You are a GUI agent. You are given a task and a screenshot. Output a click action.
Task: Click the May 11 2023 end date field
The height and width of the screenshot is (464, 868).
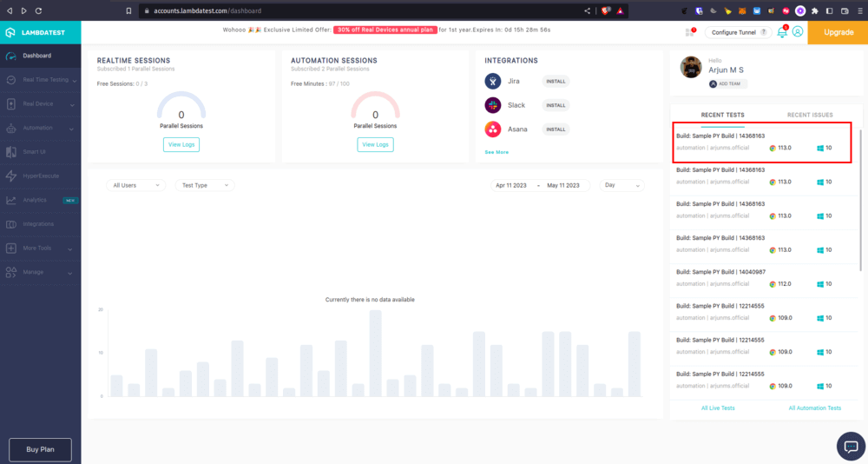pyautogui.click(x=563, y=185)
